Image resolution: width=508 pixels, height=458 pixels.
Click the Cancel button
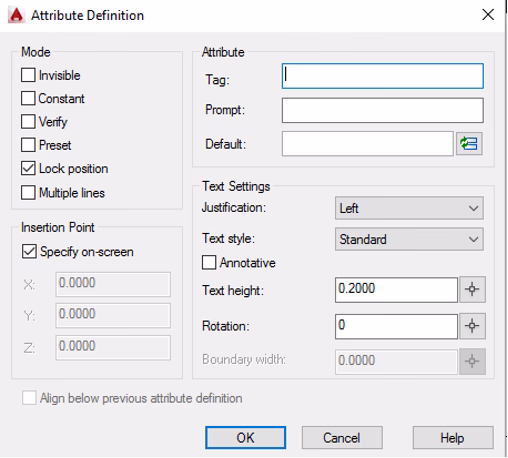342,437
